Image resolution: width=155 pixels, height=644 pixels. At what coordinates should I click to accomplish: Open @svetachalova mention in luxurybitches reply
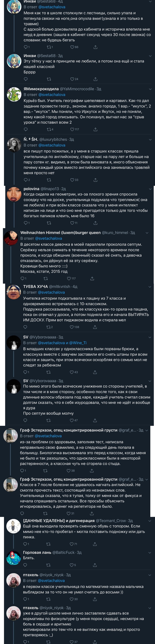[52, 145]
